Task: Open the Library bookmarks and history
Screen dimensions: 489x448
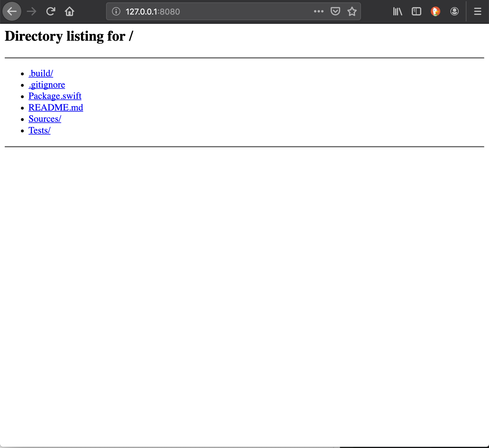Action: tap(397, 12)
